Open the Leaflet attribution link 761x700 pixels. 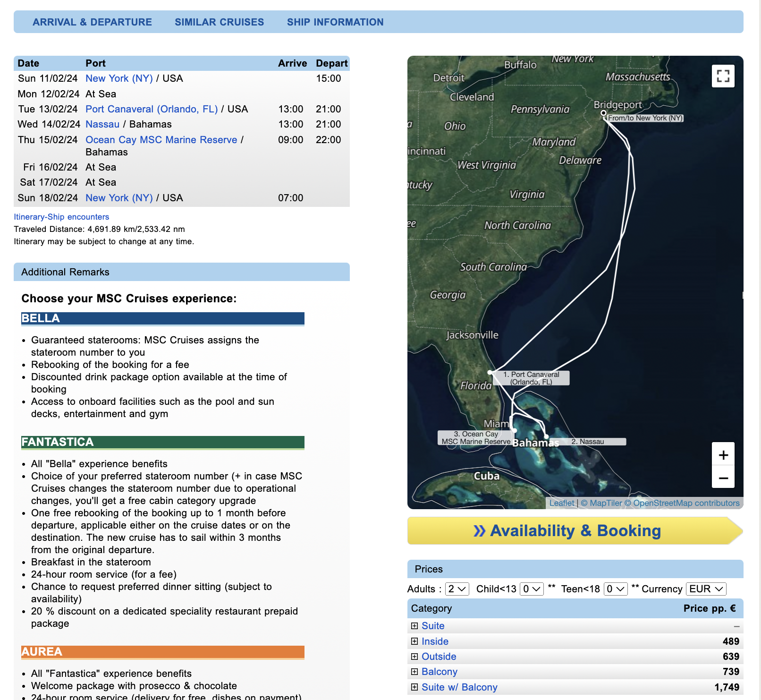pos(562,503)
